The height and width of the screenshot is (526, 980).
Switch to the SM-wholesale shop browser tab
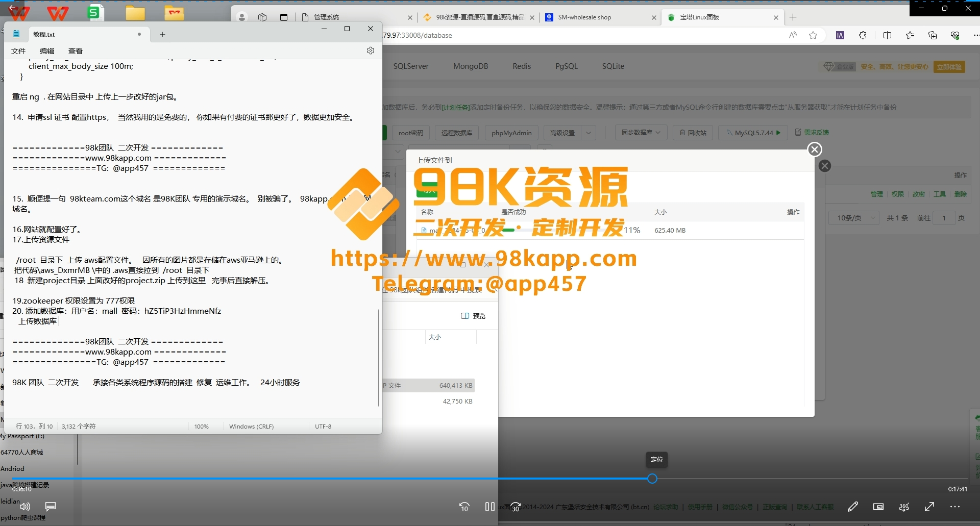pos(601,17)
